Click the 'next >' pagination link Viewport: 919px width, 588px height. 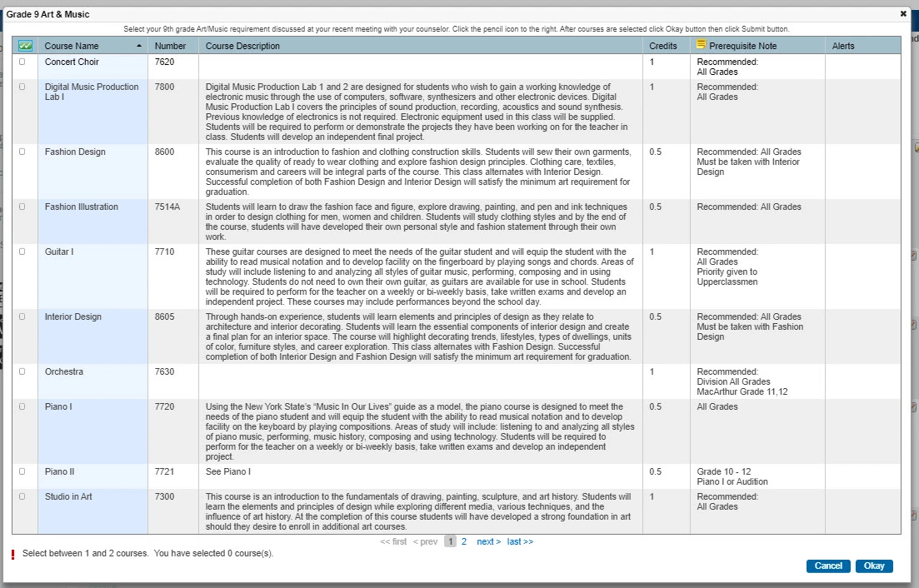(x=488, y=541)
